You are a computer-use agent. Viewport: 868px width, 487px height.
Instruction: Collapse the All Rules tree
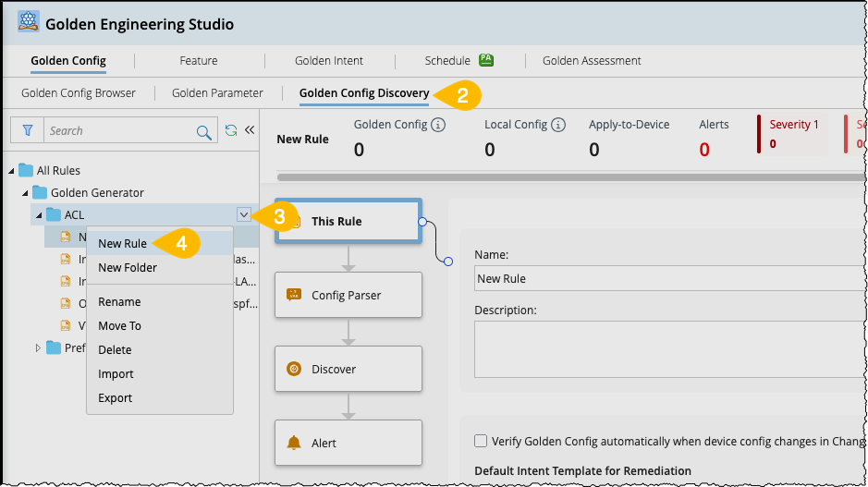(x=11, y=171)
